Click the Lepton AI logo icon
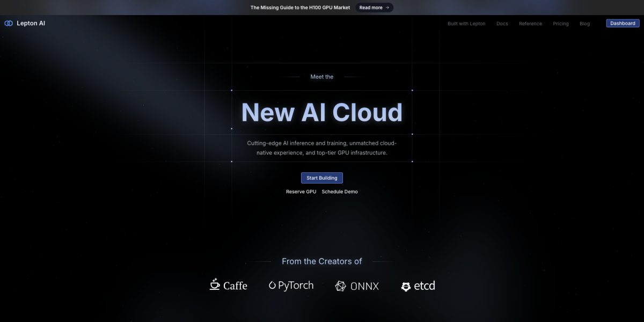 point(8,23)
